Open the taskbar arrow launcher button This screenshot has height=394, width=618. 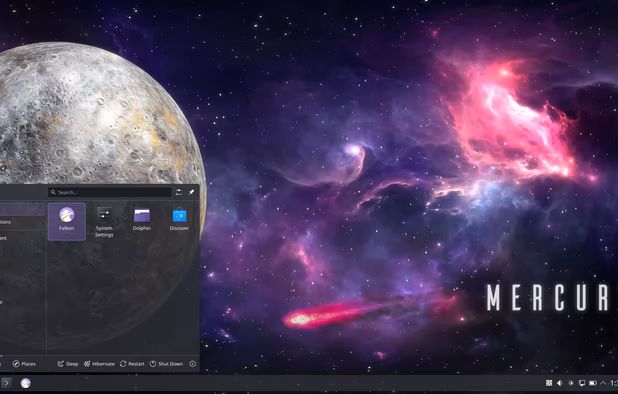click(6, 383)
